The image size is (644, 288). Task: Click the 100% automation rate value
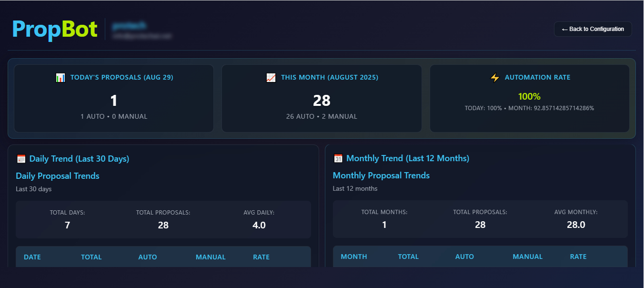click(x=529, y=96)
